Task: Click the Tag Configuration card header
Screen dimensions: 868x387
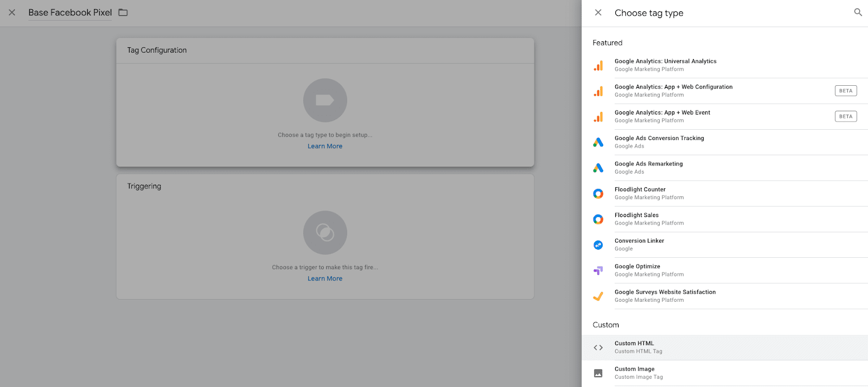Action: pyautogui.click(x=325, y=50)
